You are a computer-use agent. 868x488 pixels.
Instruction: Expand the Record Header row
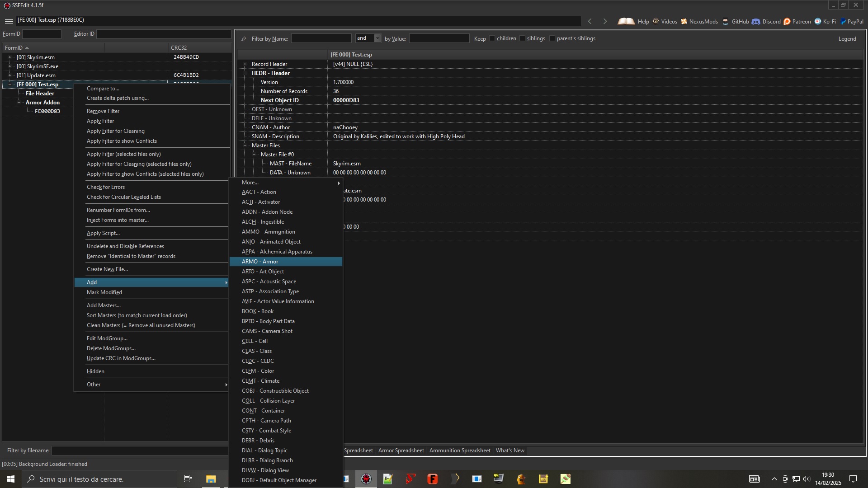(x=245, y=64)
